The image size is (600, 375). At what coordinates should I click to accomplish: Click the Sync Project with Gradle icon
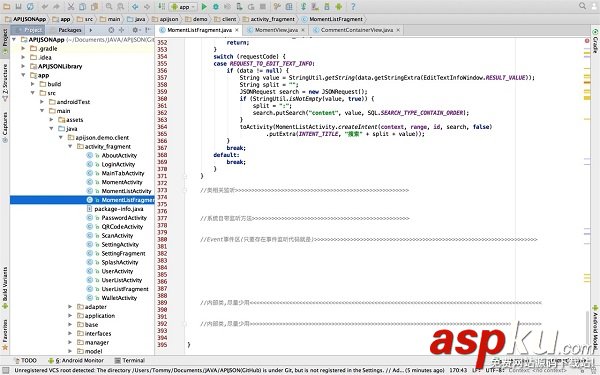[x=303, y=7]
